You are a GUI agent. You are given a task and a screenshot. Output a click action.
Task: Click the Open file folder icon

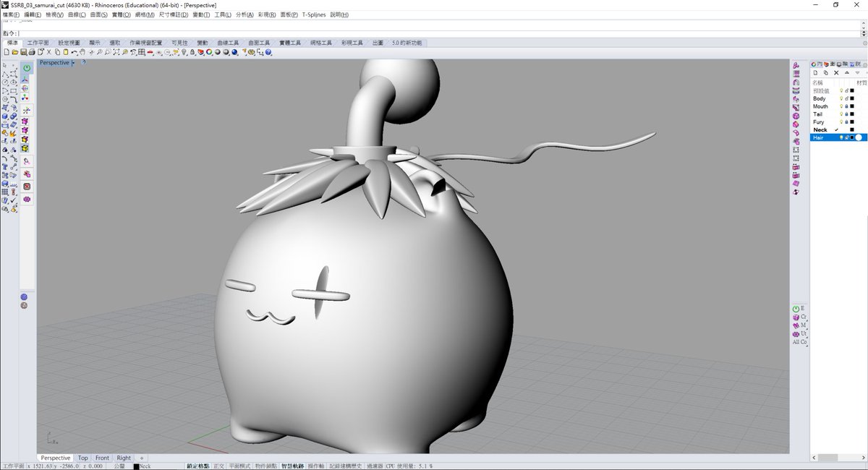point(15,52)
